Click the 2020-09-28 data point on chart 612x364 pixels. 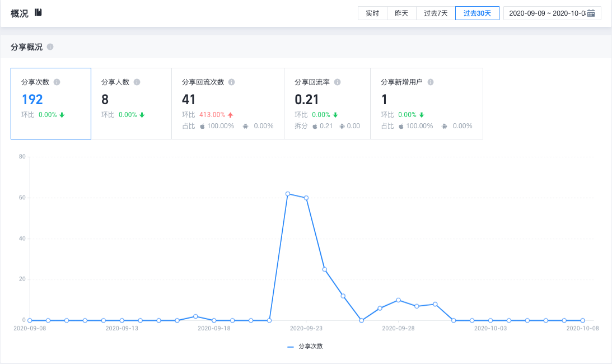(398, 300)
